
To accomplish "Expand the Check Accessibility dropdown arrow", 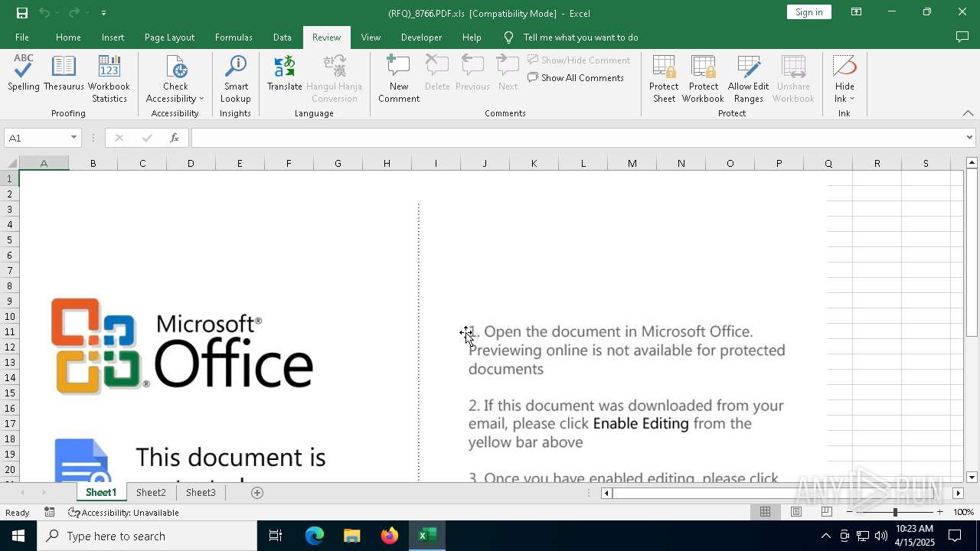I will [201, 99].
